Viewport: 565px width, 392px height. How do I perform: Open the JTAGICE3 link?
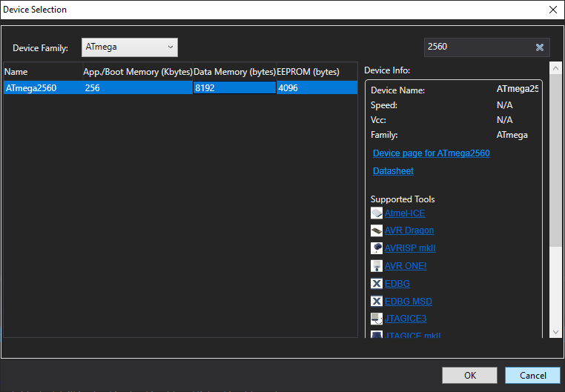[406, 319]
